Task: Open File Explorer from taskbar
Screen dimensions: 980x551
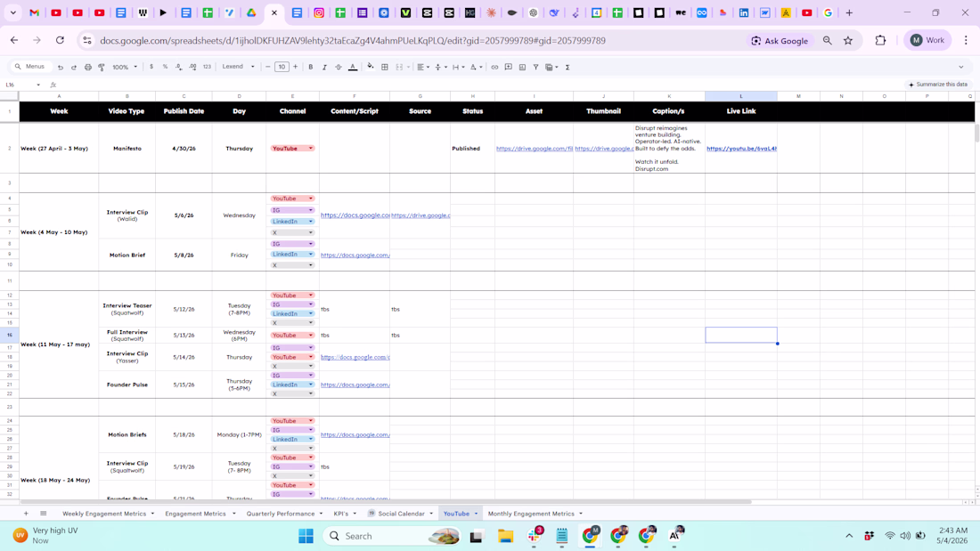Action: pos(505,536)
